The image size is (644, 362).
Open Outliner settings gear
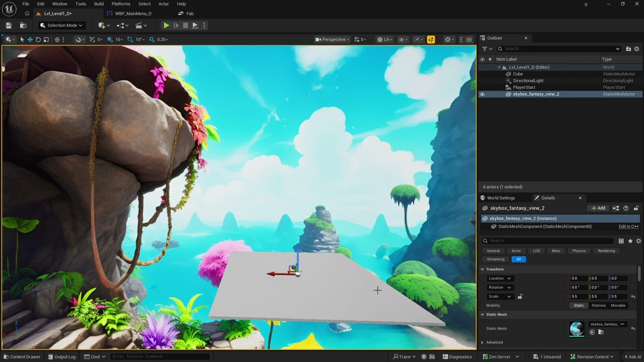pos(636,49)
